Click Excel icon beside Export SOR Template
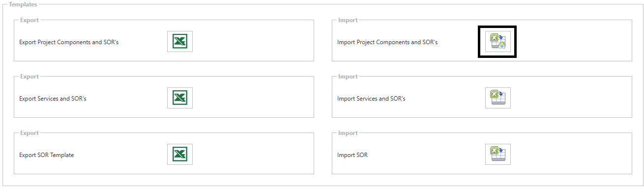Screen dimensions: 644x187 coord(180,154)
